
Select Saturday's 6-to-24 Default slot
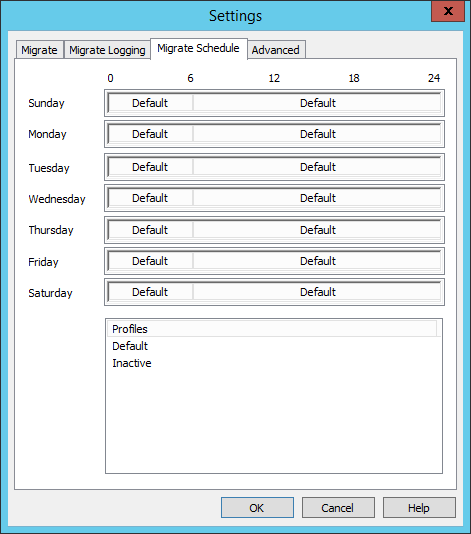[x=317, y=292]
